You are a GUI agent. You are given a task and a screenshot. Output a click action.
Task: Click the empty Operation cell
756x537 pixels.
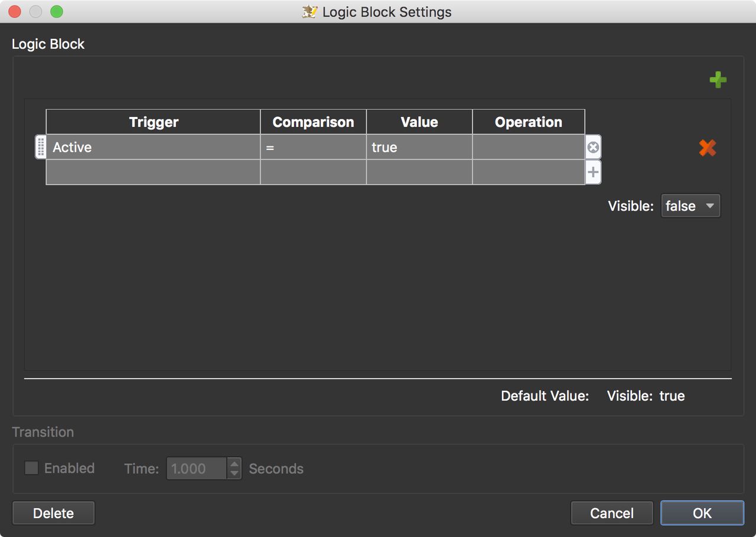528,147
